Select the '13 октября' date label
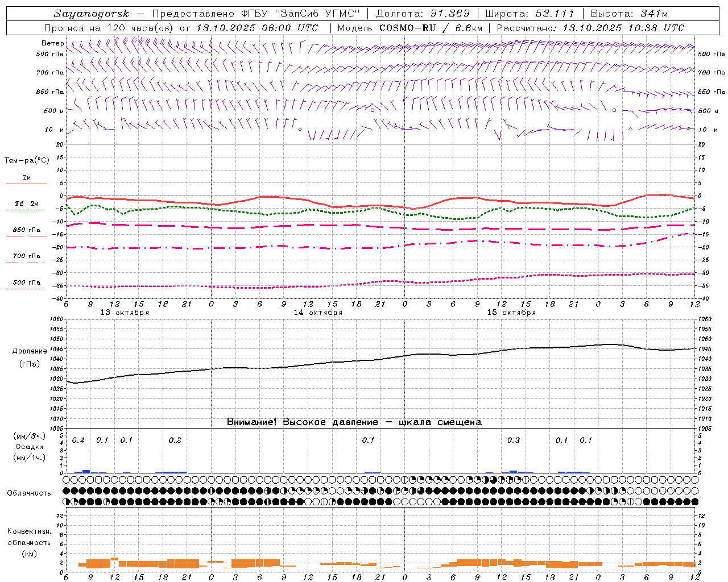 (x=125, y=313)
